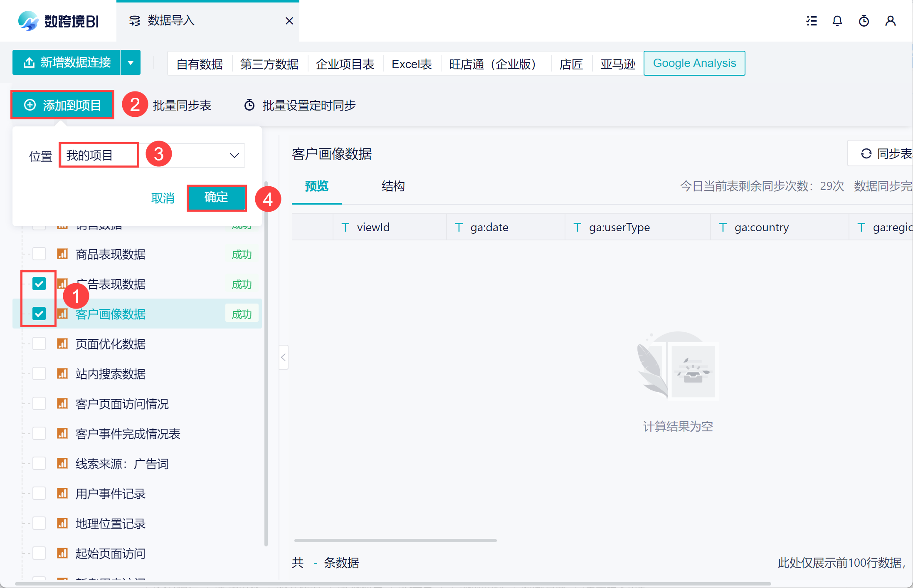Select the Excel表 data source tab
The image size is (913, 588).
click(x=412, y=64)
